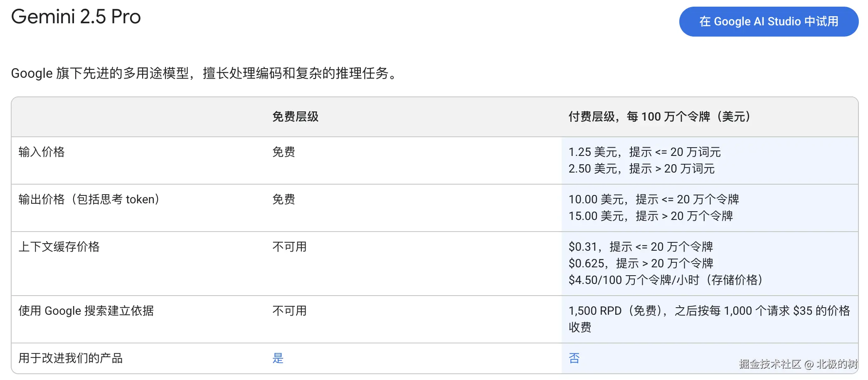Select the 输出价格（包括思考 token）row label

point(89,200)
